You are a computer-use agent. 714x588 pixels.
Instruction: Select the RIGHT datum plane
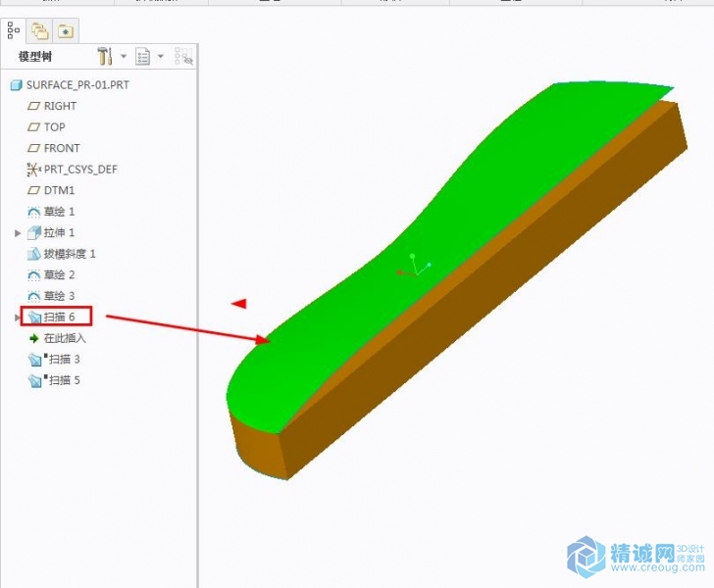coord(60,106)
